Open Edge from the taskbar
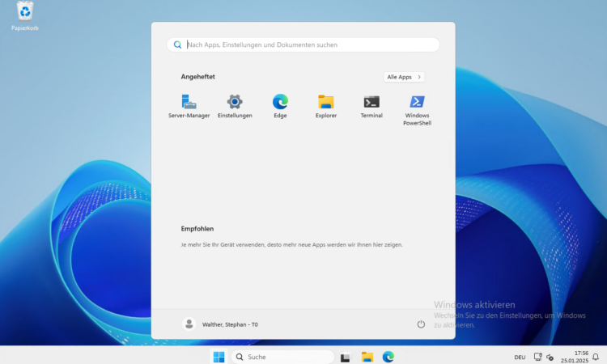Viewport: 607px width, 364px height. [x=388, y=357]
